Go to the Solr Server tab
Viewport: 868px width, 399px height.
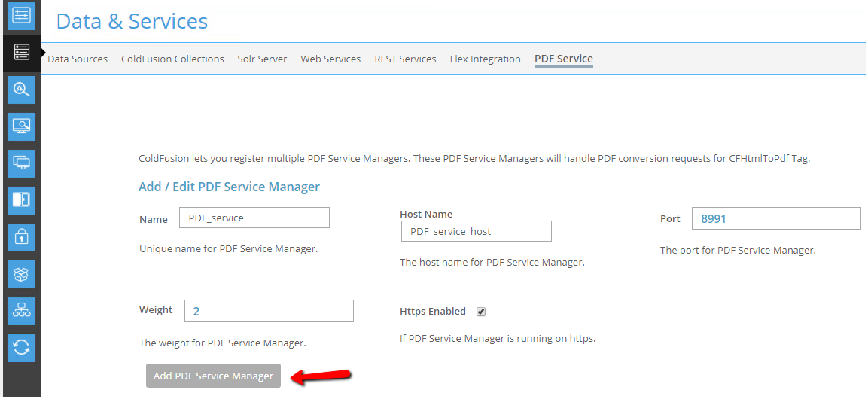(263, 59)
